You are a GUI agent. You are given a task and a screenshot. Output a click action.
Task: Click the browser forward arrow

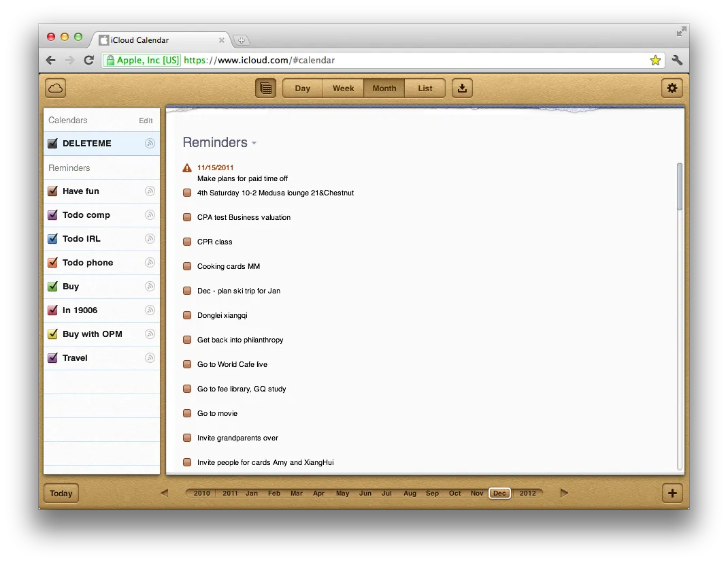pyautogui.click(x=69, y=61)
